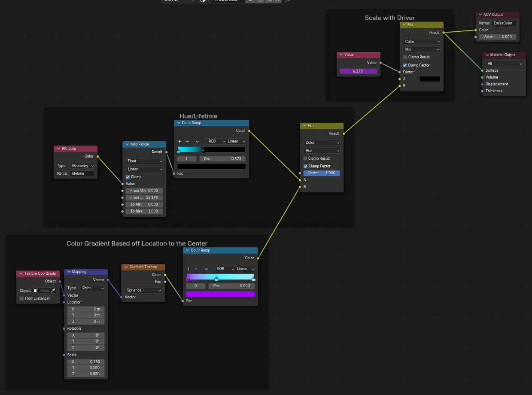Click the lifetime name field in Attribute node
Viewport: 532px width, 395px height.
point(82,173)
